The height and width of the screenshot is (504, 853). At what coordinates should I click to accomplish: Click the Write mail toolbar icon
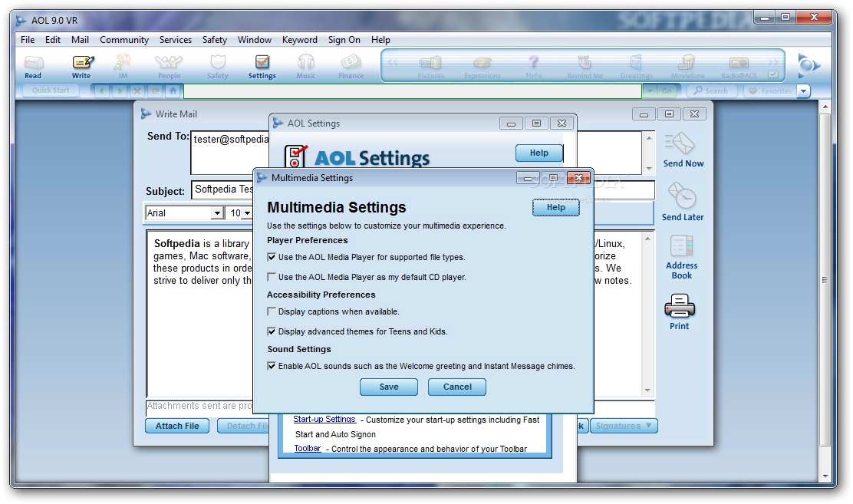(x=82, y=67)
